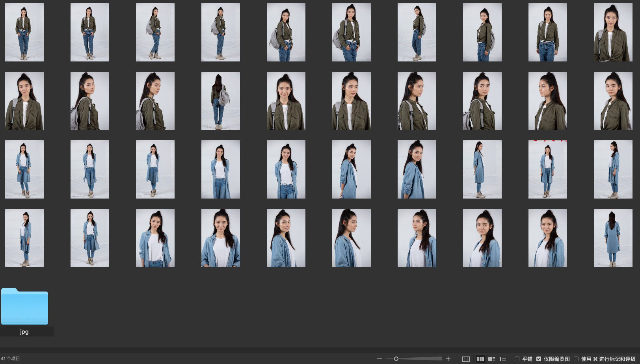
Task: Click the plus icon to enlarge thumbnails
Action: [x=448, y=359]
